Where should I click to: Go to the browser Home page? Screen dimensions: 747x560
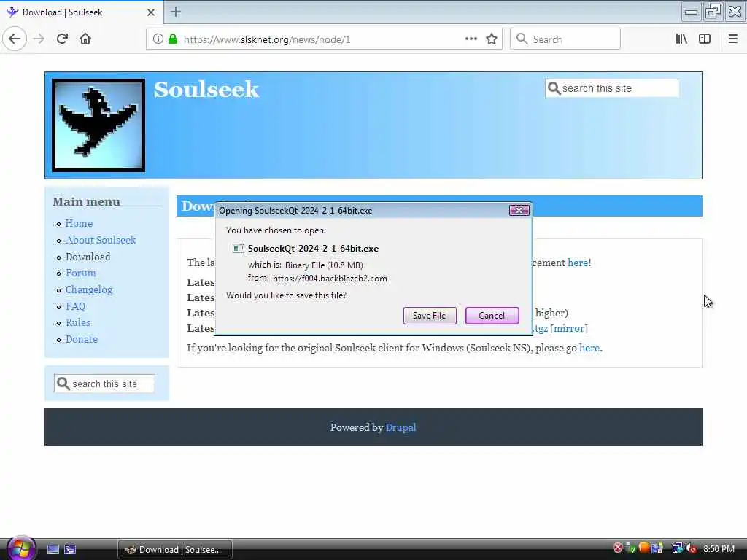point(85,39)
